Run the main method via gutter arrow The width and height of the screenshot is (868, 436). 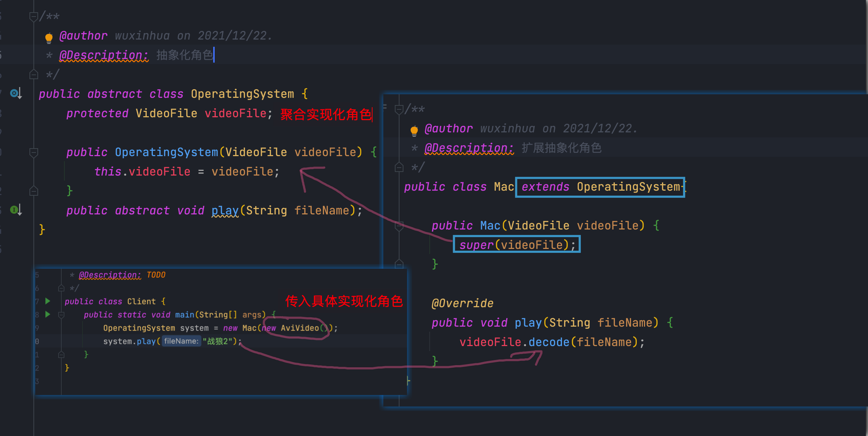pyautogui.click(x=47, y=314)
